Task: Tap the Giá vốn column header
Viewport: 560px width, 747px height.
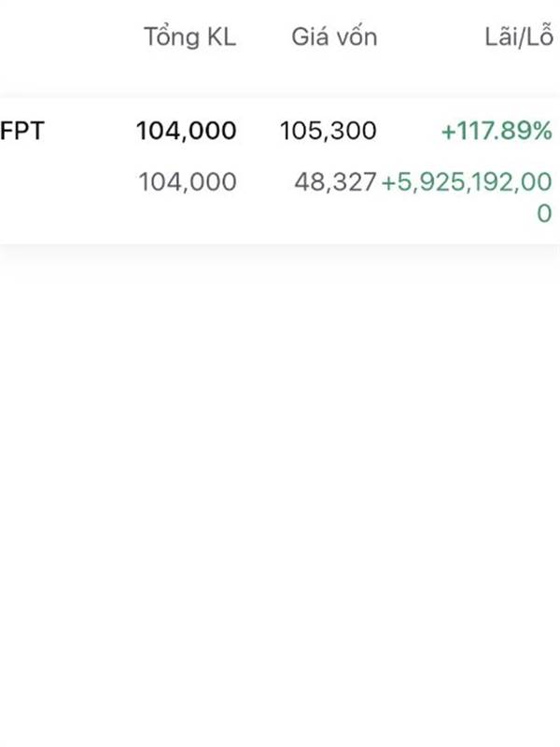Action: pos(333,37)
